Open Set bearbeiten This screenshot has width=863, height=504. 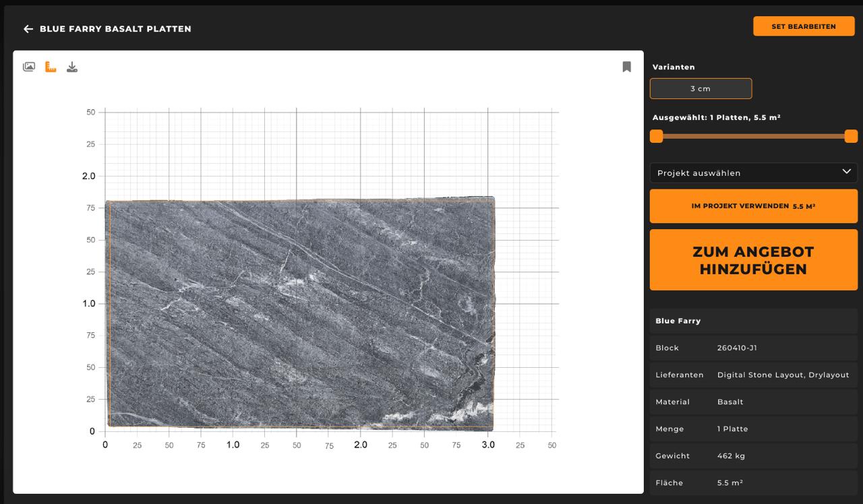pyautogui.click(x=803, y=26)
